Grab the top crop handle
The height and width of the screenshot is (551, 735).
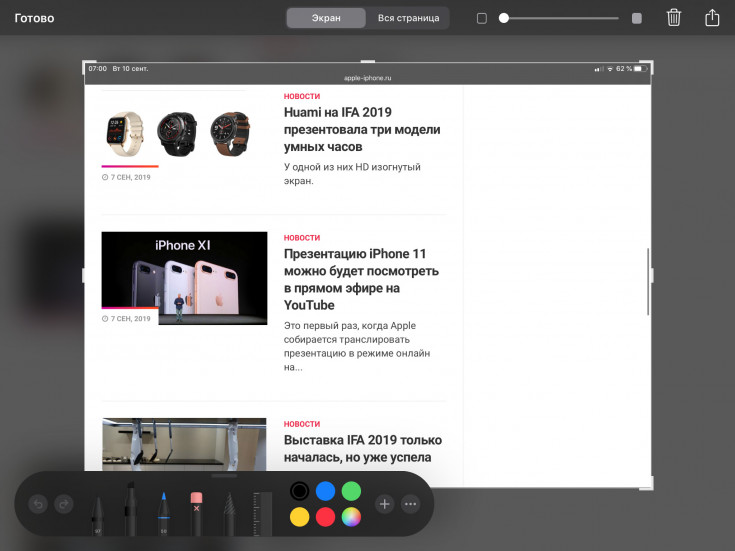point(368,61)
